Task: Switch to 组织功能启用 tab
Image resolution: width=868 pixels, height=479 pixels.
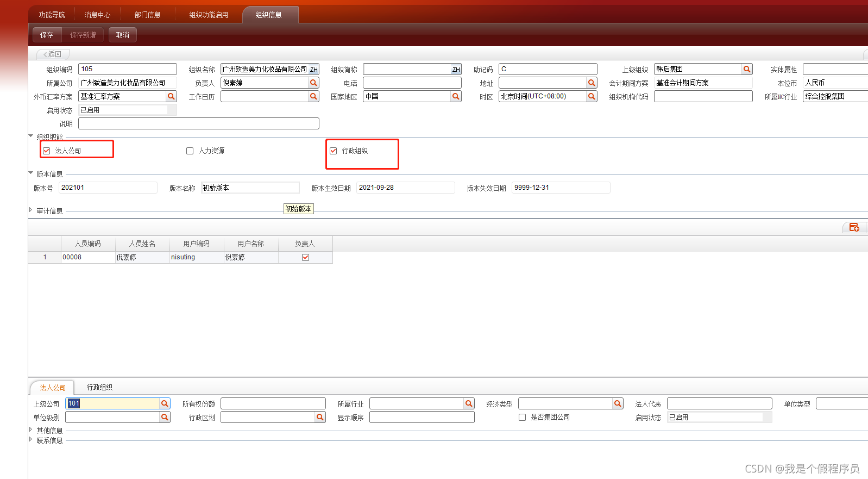Action: point(209,15)
